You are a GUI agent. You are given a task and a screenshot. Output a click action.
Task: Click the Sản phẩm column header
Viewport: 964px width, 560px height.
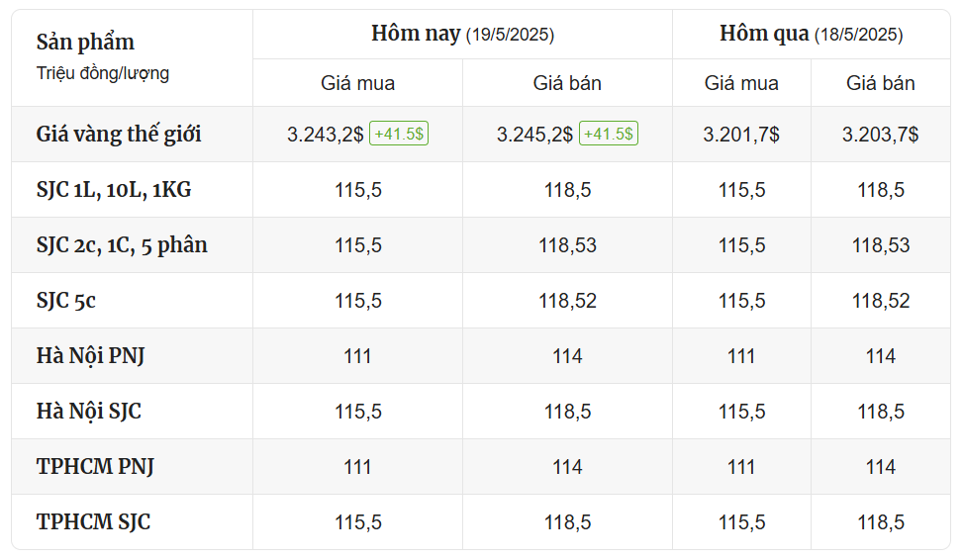coord(85,42)
